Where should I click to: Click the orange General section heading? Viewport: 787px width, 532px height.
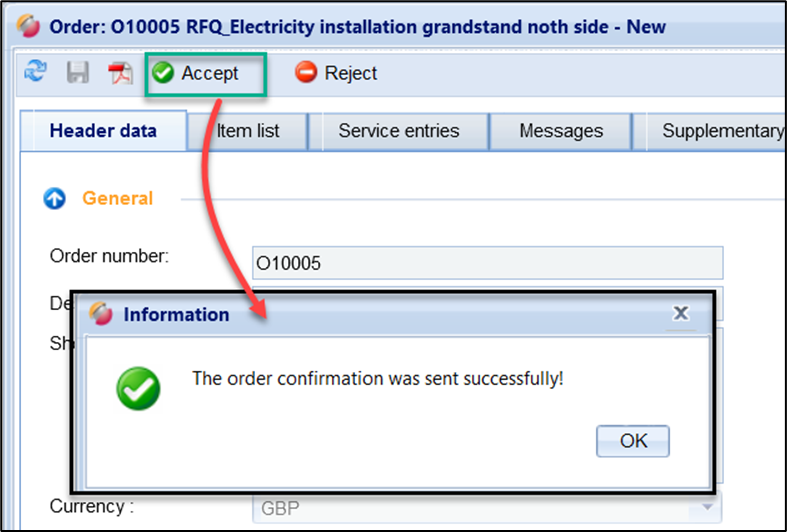117,199
